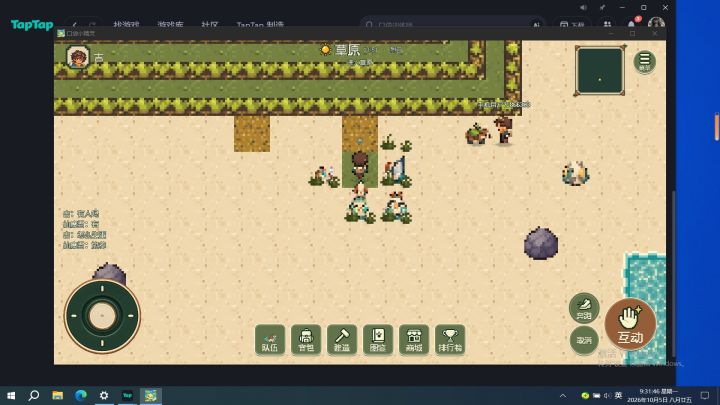
Task: Open the 找游戏 tab in TapTap
Action: [x=126, y=25]
